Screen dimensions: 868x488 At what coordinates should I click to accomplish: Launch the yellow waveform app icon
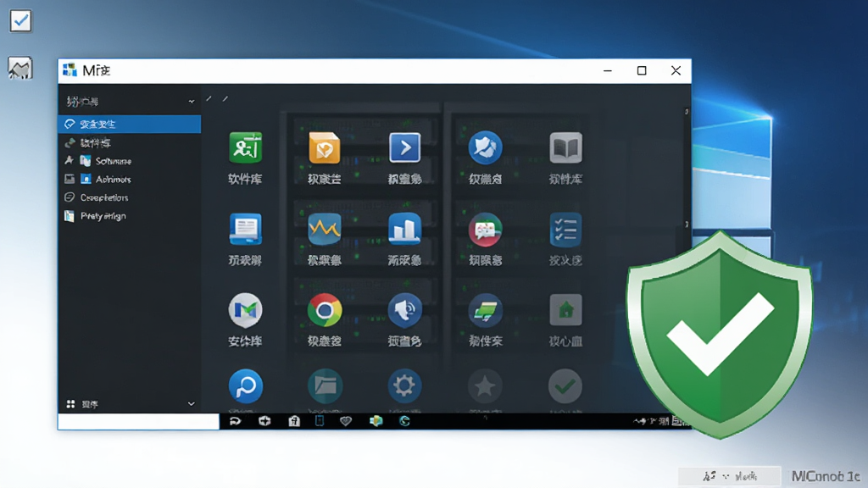pyautogui.click(x=325, y=229)
